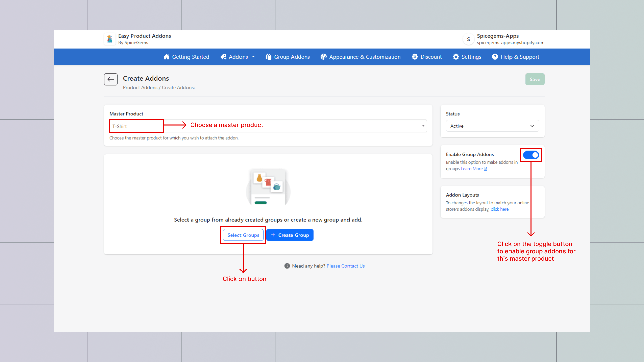Screen dimensions: 644x362
Task: Toggle the Enable Group Addons switch
Action: coord(531,155)
